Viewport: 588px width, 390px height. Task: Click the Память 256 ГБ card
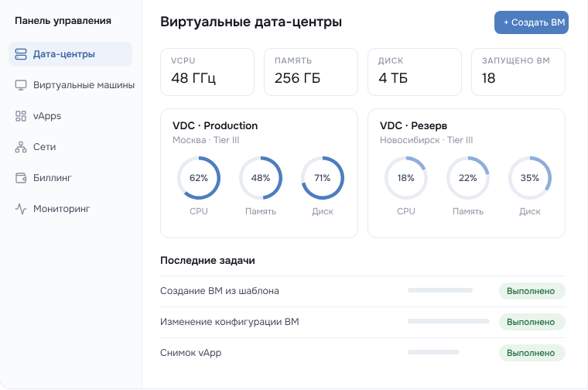pos(311,72)
